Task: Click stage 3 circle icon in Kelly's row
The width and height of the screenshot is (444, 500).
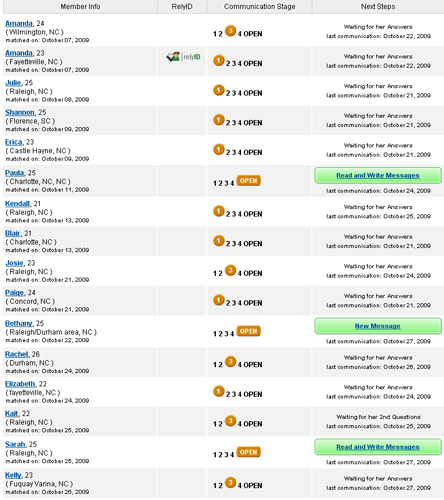Action: [230, 482]
